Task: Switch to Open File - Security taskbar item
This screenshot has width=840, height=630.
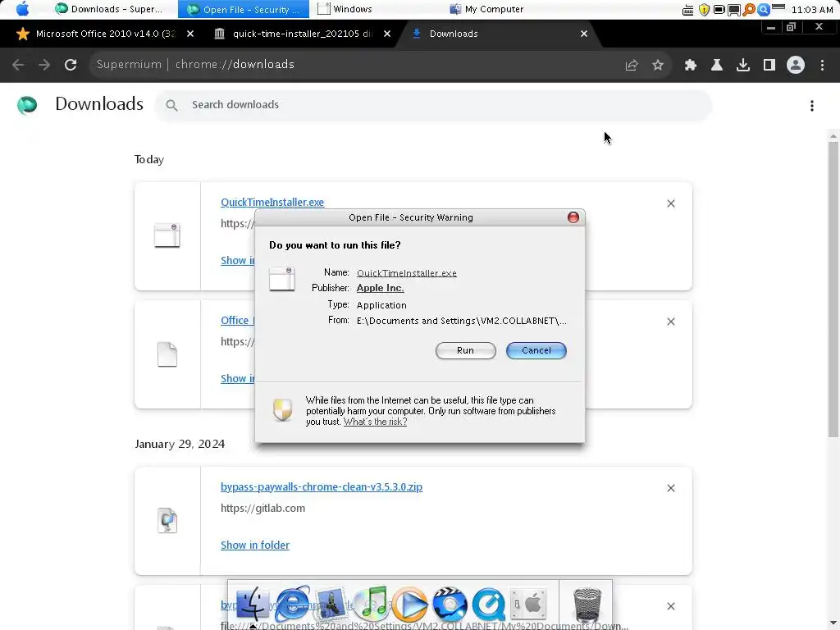Action: coord(243,9)
